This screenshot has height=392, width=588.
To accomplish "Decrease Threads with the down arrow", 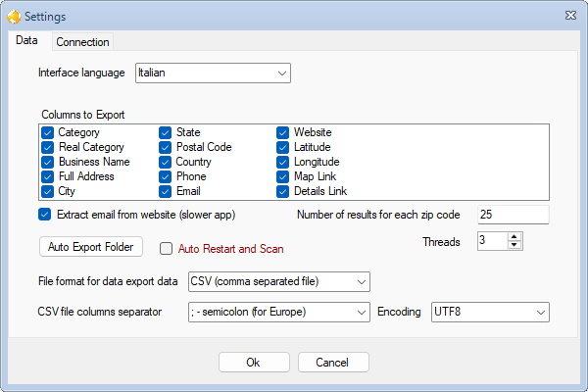I will (514, 245).
